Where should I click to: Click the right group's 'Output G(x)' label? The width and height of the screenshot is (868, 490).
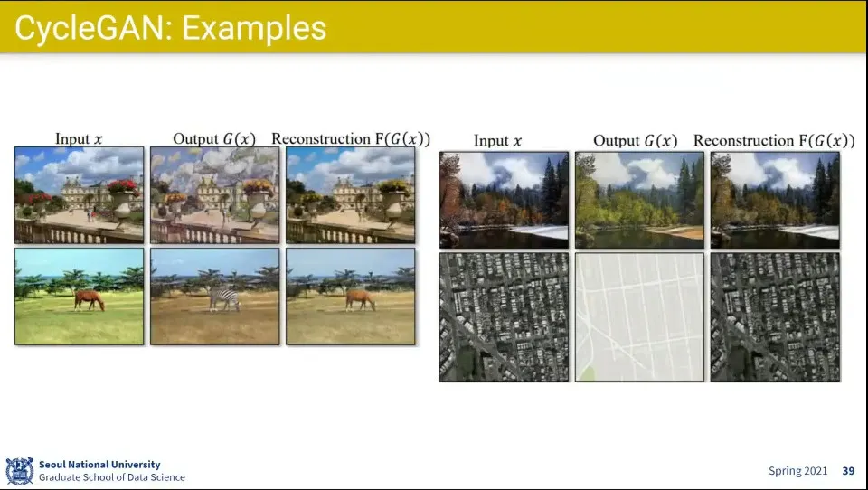click(635, 141)
